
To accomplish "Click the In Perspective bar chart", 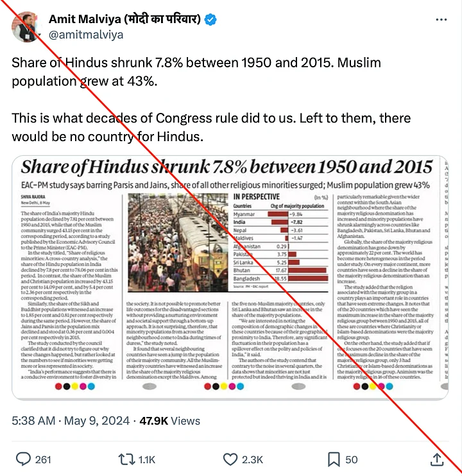I will [280, 241].
